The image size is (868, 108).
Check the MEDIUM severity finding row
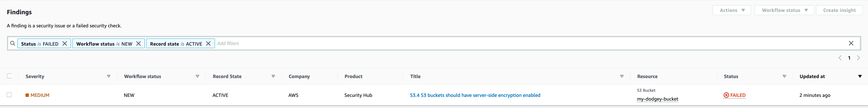point(9,95)
